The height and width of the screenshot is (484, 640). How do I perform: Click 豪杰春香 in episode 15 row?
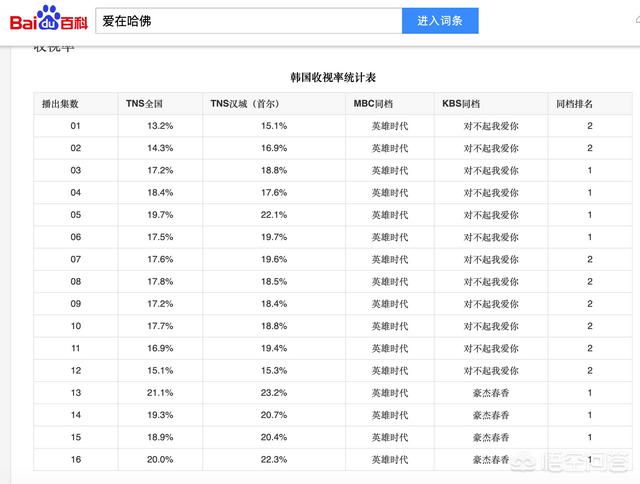[491, 437]
